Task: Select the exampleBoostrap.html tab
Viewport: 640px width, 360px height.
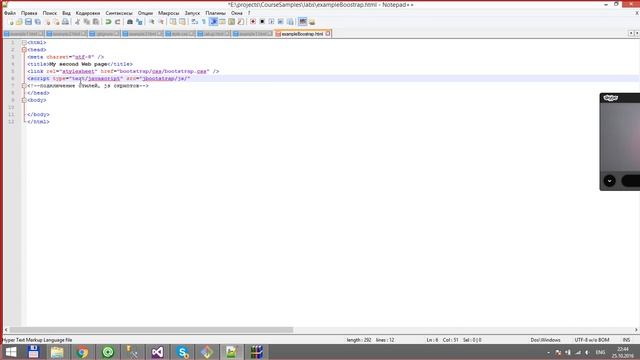Action: pyautogui.click(x=302, y=34)
